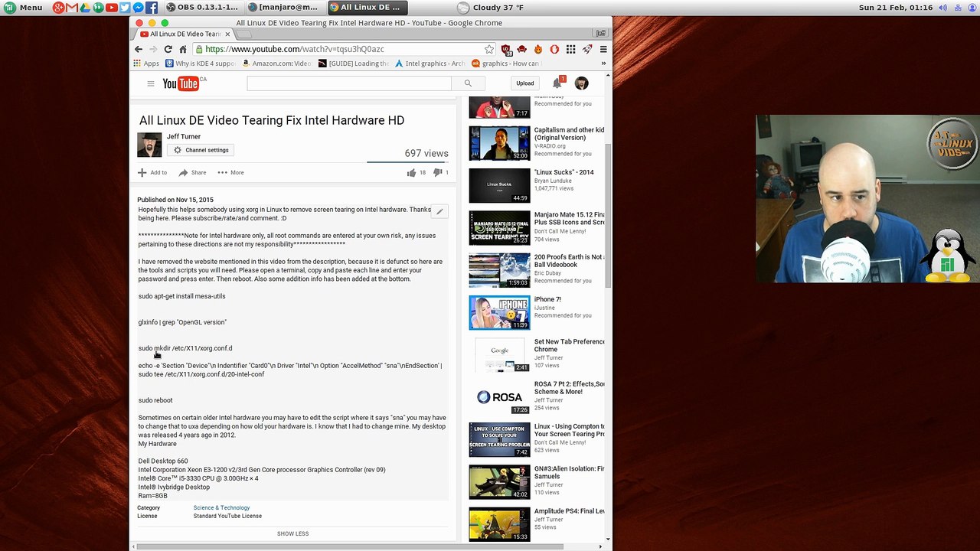Screen dimensions: 980x551
Task: Like the video with thumbs up
Action: [416, 173]
